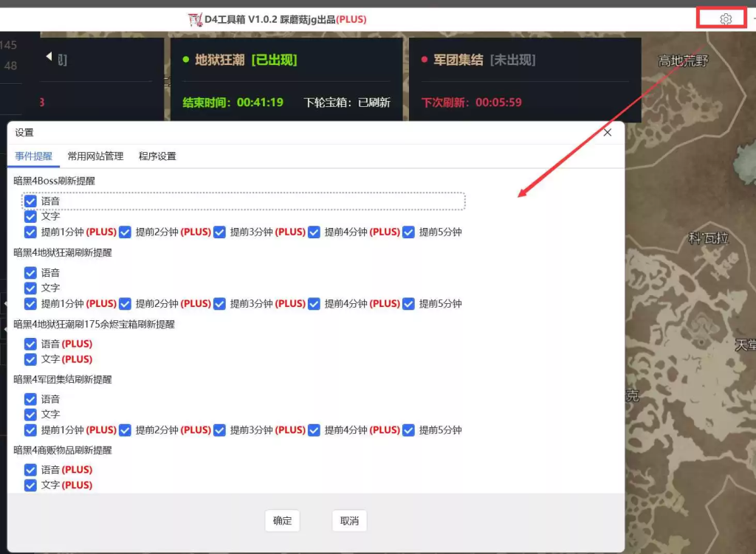Click the 军团集结 [未出现] card title

pos(484,60)
